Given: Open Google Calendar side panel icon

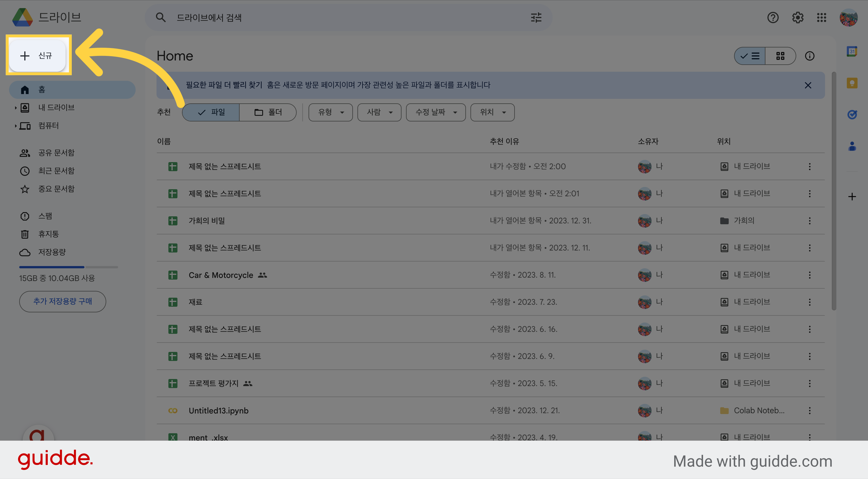Looking at the screenshot, I should tap(852, 51).
